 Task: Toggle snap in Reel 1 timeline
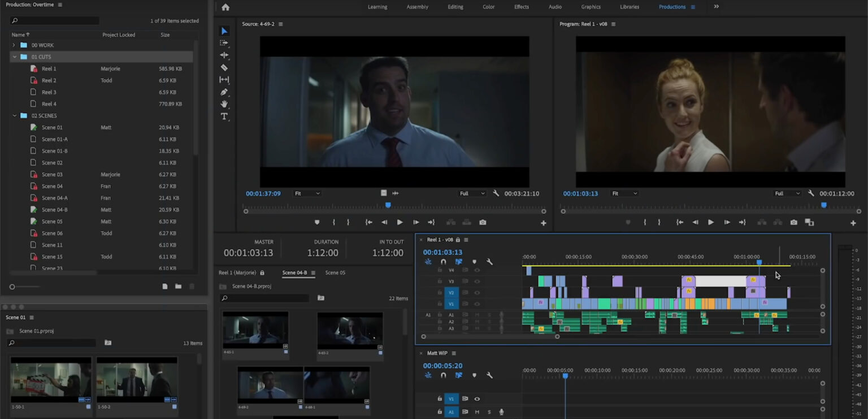click(x=444, y=262)
